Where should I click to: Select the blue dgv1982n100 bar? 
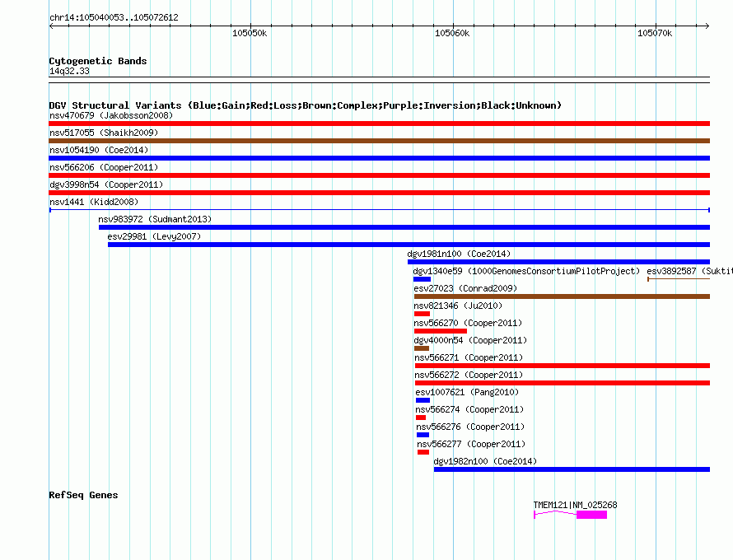[x=572, y=469]
